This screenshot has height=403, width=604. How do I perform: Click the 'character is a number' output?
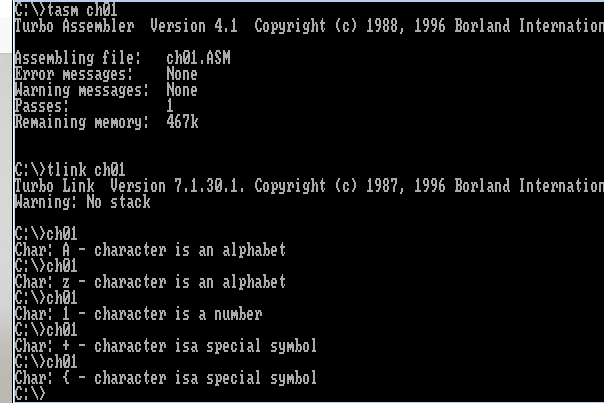[x=178, y=314]
